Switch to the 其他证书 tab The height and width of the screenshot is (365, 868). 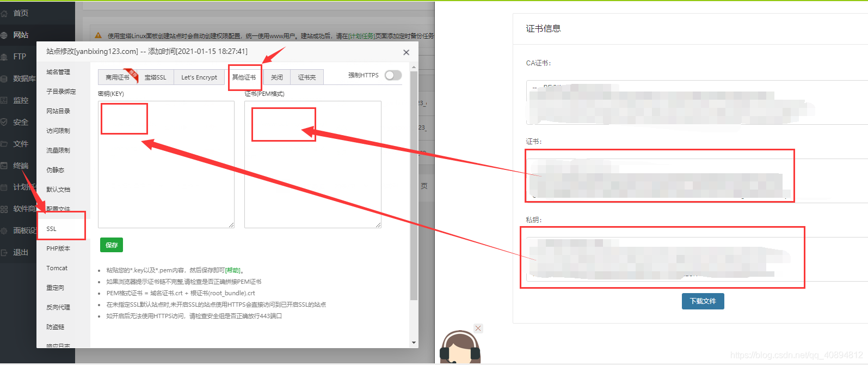click(x=244, y=77)
